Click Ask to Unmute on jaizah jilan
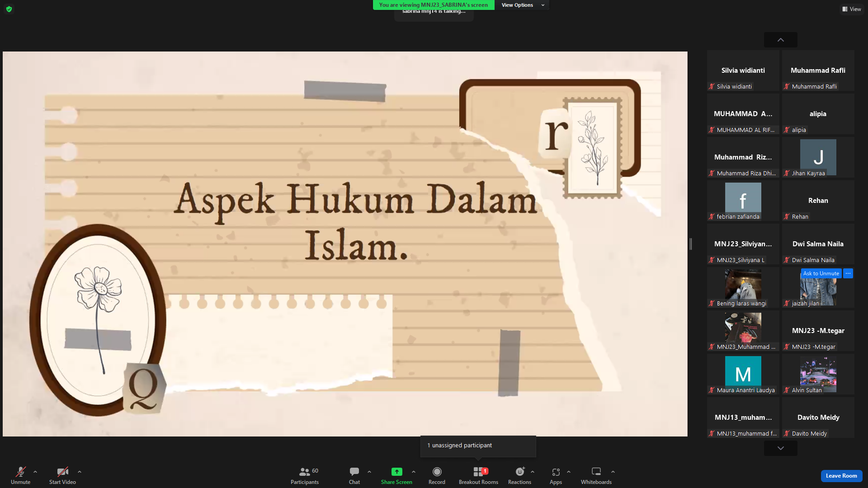868x488 pixels. click(821, 273)
